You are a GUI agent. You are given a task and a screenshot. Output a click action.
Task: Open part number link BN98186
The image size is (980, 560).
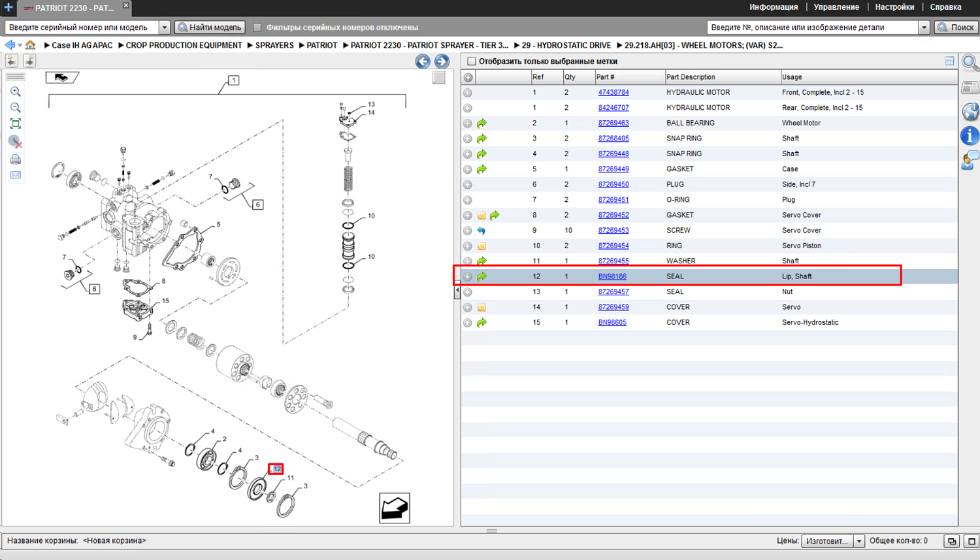(612, 276)
